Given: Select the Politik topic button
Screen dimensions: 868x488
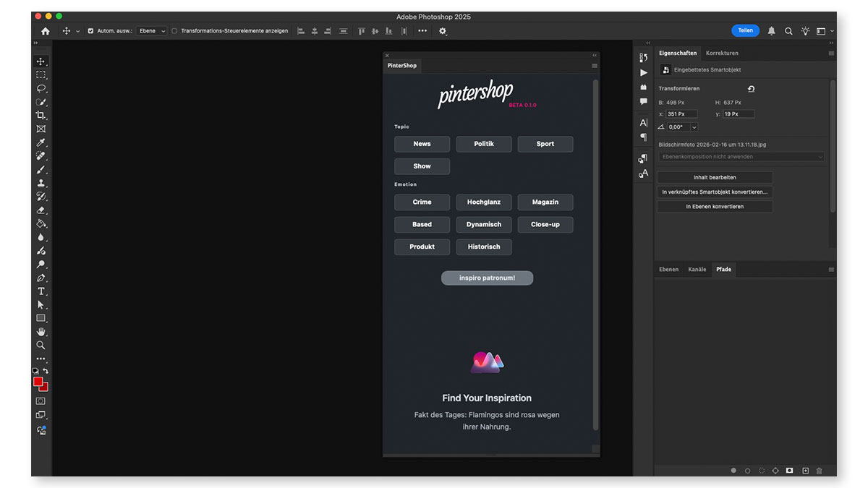Looking at the screenshot, I should [484, 144].
